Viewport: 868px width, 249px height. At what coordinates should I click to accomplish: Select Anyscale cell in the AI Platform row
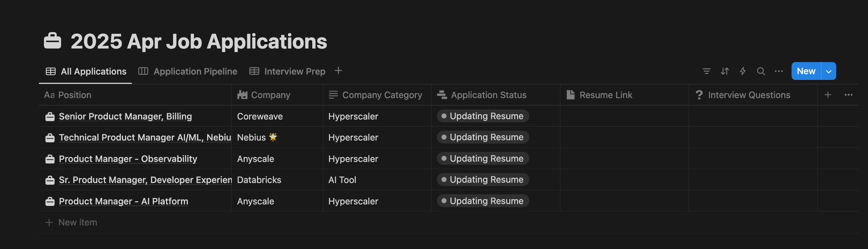277,201
